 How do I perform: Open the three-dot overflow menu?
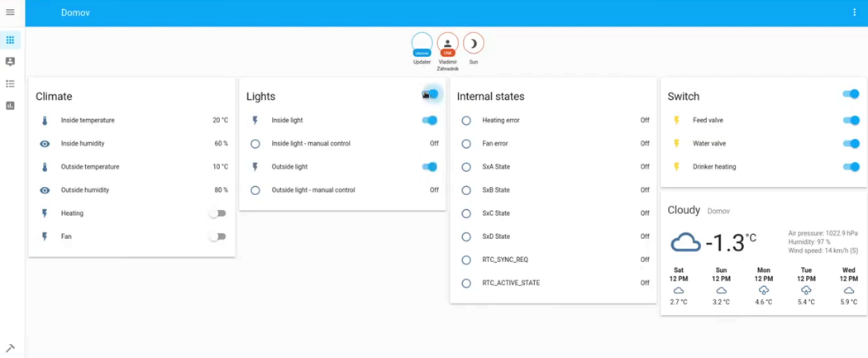click(x=854, y=12)
